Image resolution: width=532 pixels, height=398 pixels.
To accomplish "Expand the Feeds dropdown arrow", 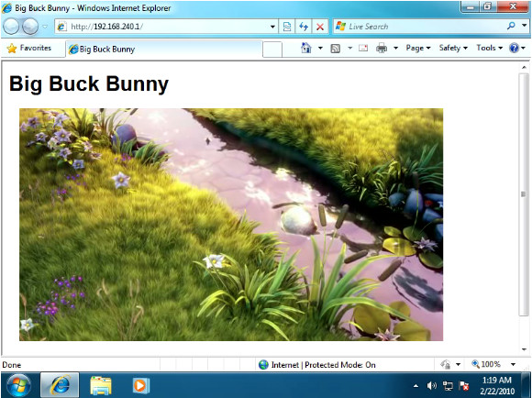I will [349, 49].
